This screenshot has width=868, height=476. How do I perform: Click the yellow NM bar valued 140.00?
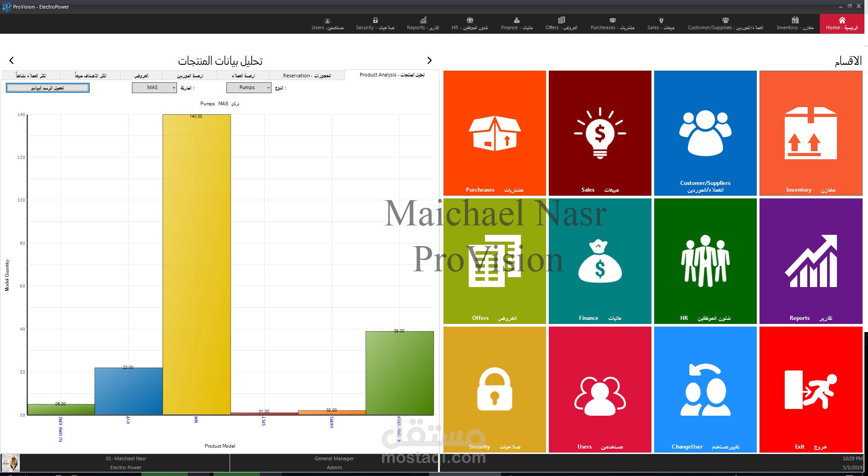click(x=196, y=265)
